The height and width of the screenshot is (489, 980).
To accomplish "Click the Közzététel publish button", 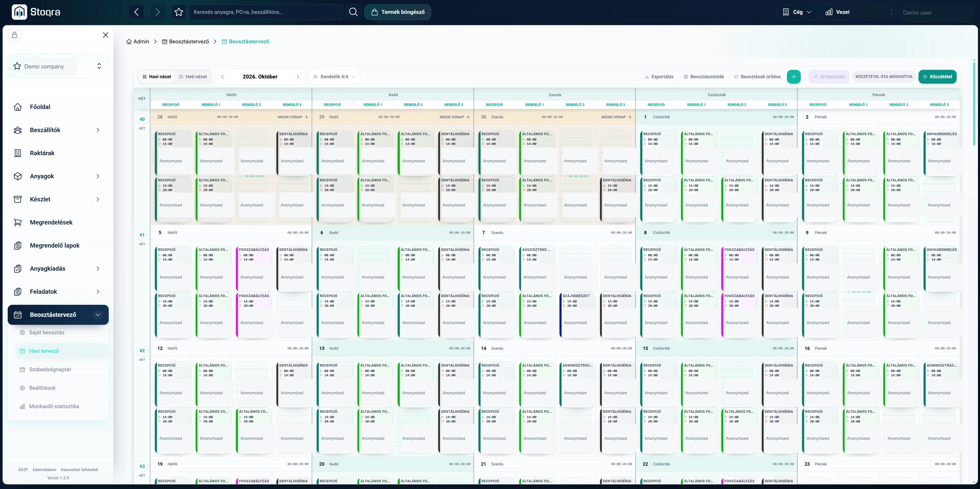I will [937, 76].
